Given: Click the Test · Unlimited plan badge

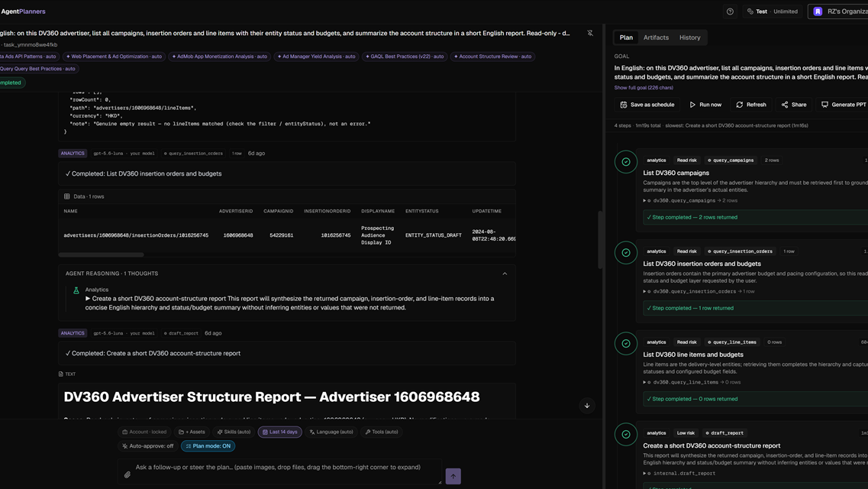Looking at the screenshot, I should tap(773, 11).
